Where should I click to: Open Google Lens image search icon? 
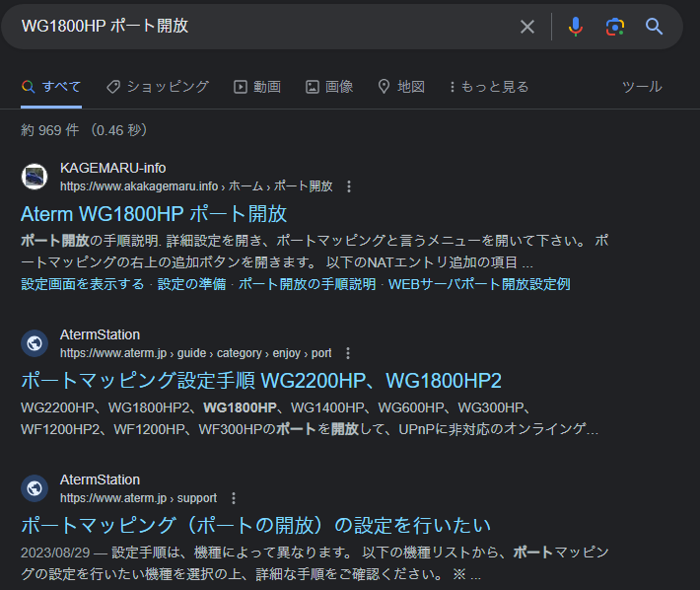[x=615, y=27]
